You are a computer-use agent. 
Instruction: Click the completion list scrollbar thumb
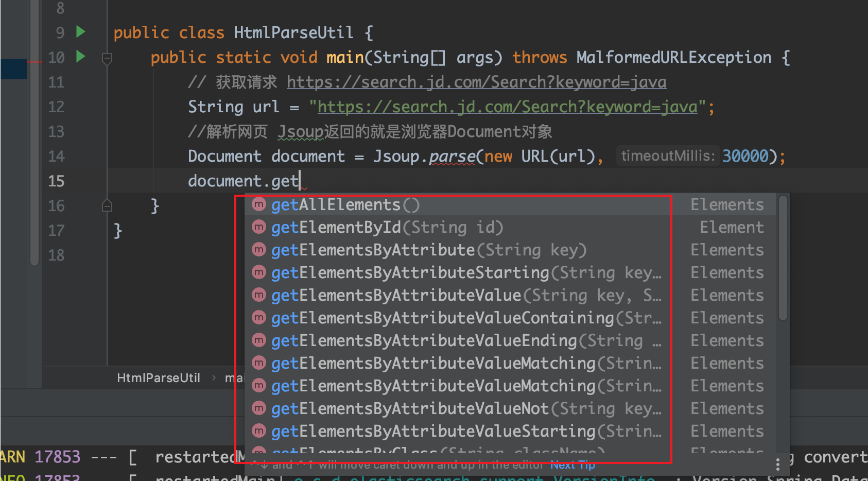point(783,257)
